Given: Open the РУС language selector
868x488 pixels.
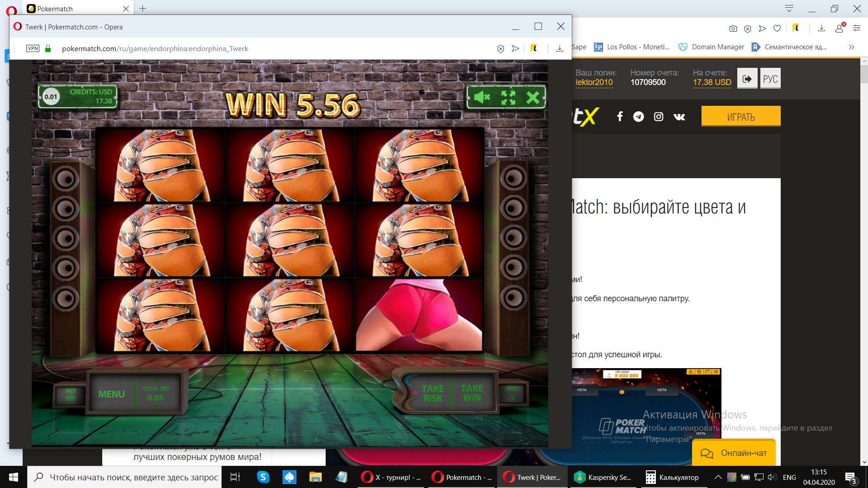Looking at the screenshot, I should tap(770, 79).
